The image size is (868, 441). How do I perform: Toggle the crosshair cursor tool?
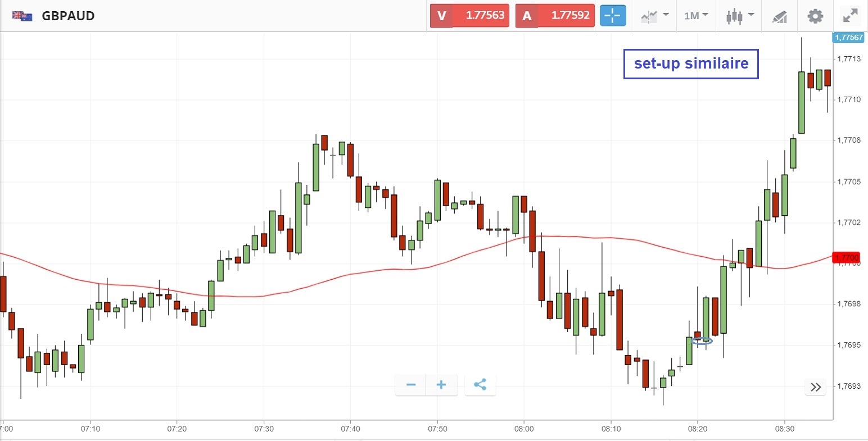pyautogui.click(x=612, y=16)
